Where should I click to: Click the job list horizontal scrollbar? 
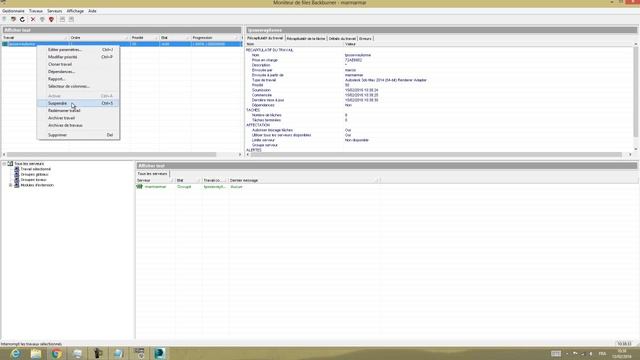coord(122,155)
